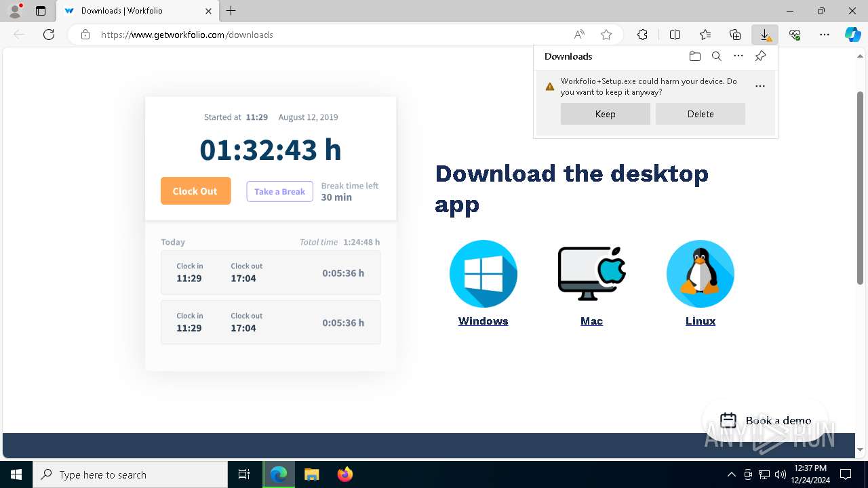
Task: Click the 01:32:43 h timer text
Action: [271, 150]
